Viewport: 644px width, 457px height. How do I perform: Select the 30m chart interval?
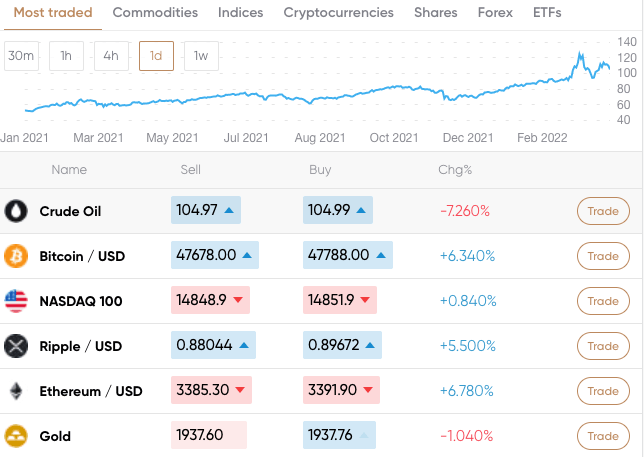(21, 56)
